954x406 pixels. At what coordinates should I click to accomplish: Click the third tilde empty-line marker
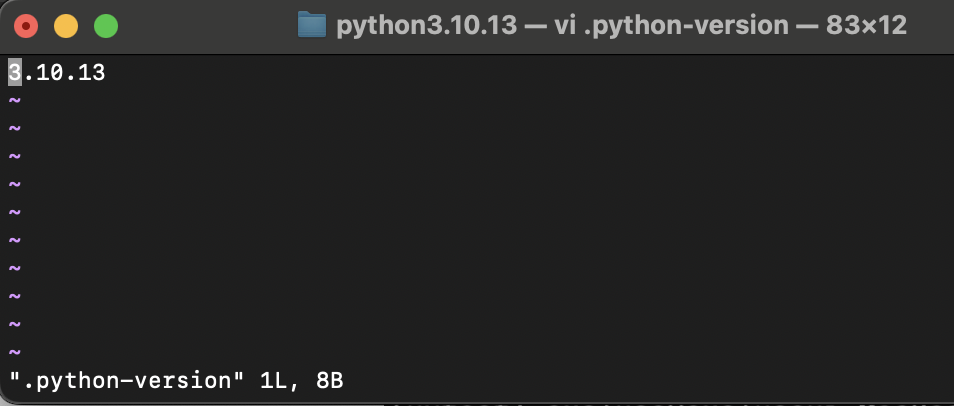15,155
